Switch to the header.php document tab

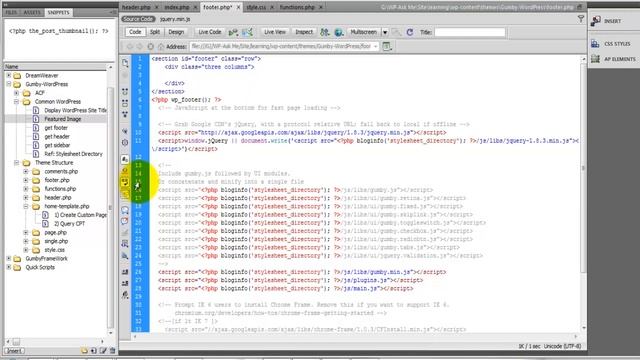click(x=136, y=7)
